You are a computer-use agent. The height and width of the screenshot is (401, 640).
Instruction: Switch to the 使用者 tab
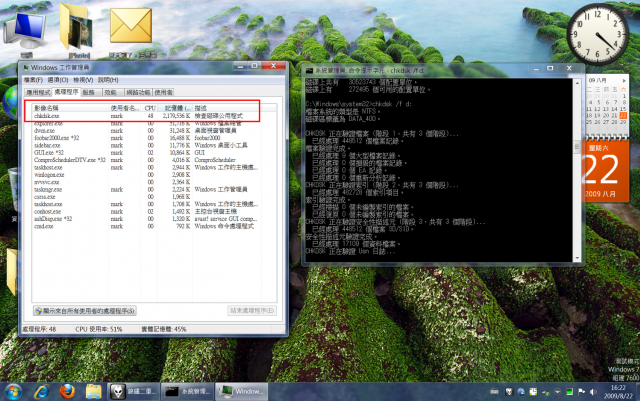tap(163, 93)
